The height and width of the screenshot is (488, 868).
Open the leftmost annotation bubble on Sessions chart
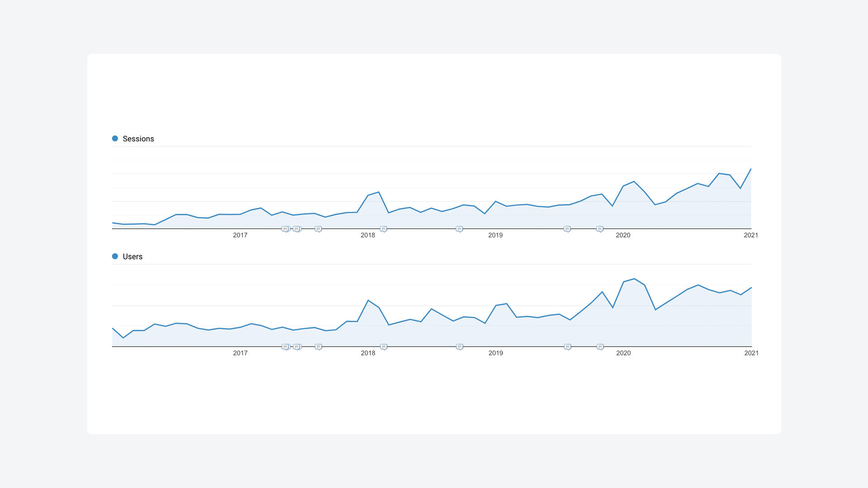[x=285, y=229]
